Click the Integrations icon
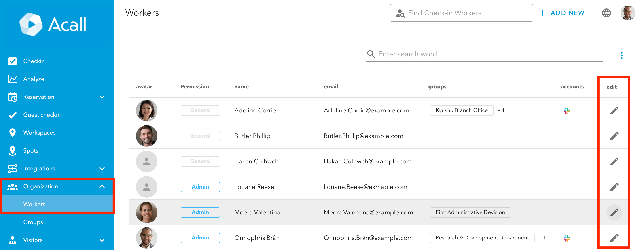 tap(13, 169)
